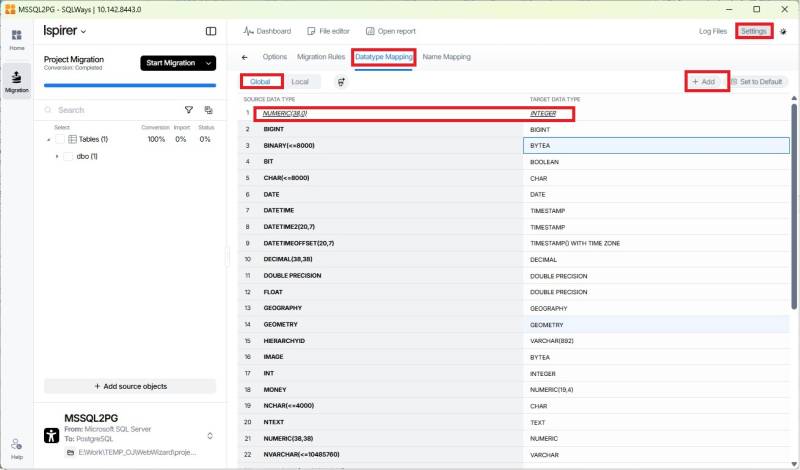
Task: Select the GEOMETRY target cell
Action: click(656, 325)
